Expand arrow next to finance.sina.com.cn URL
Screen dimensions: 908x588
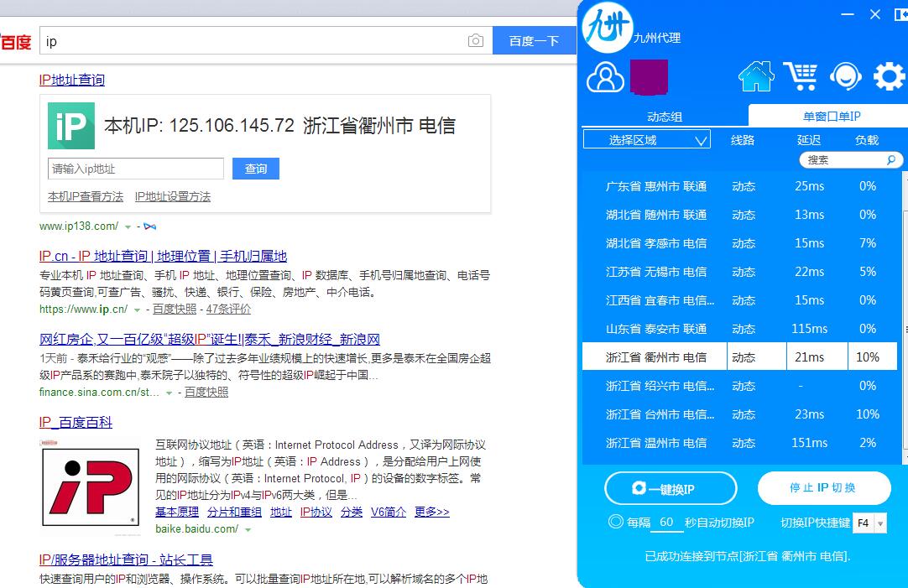[x=169, y=393]
